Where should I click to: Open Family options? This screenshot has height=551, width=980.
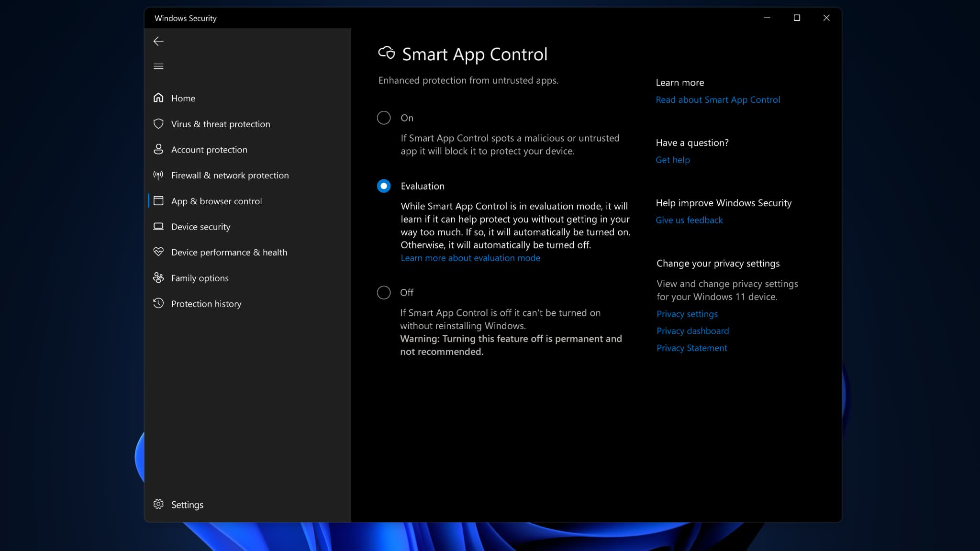(200, 277)
